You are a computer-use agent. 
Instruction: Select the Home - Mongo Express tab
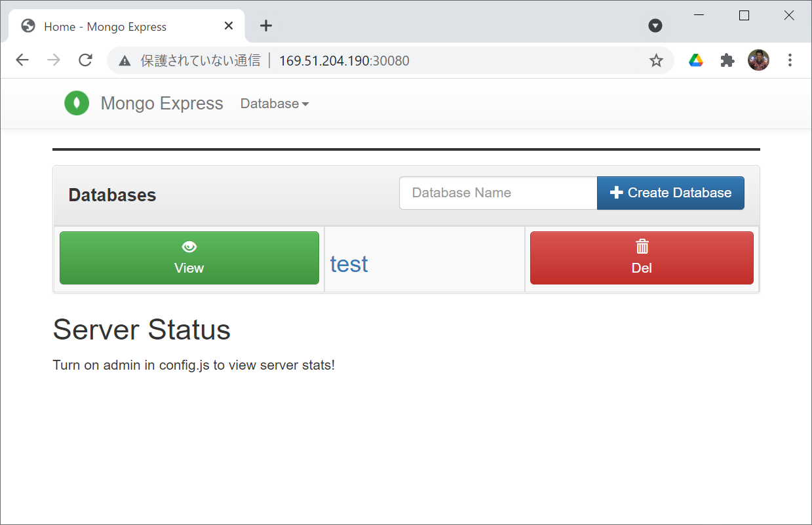point(126,26)
